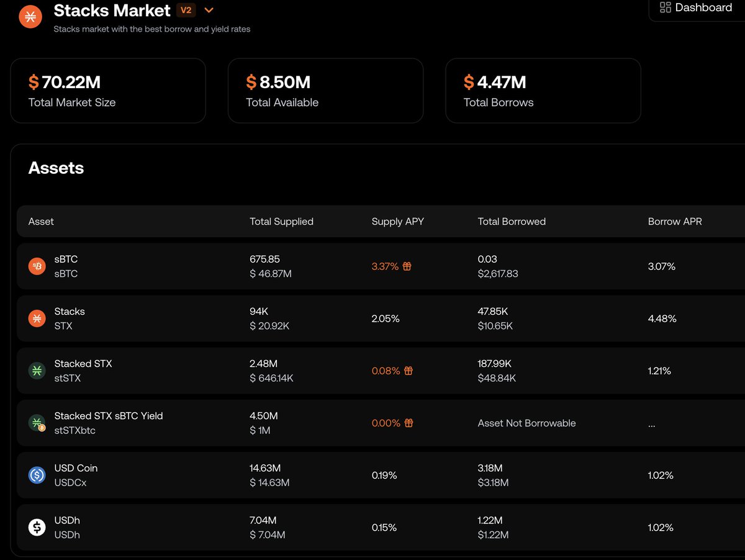Click the USDh token icon

(37, 527)
